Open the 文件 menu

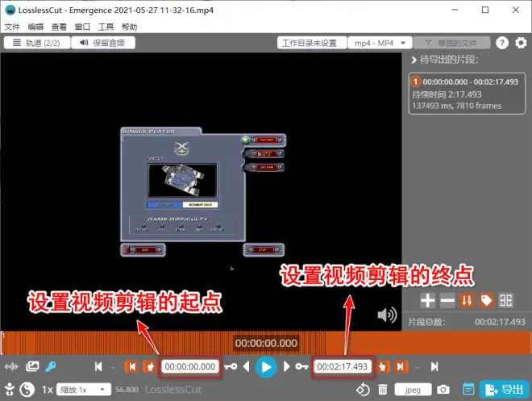(13, 27)
